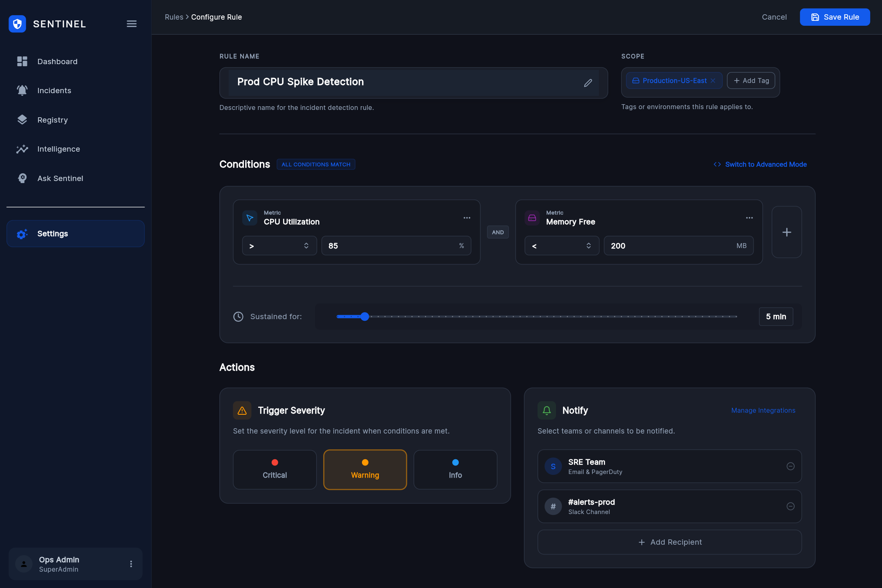This screenshot has height=588, width=882.
Task: Click the Sustained for slider handle
Action: 365,316
